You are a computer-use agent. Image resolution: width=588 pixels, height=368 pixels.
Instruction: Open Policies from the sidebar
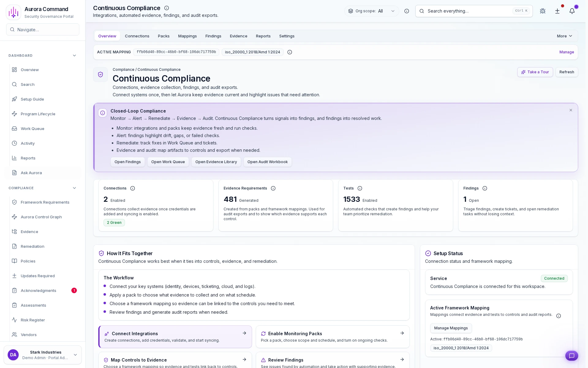(x=28, y=261)
